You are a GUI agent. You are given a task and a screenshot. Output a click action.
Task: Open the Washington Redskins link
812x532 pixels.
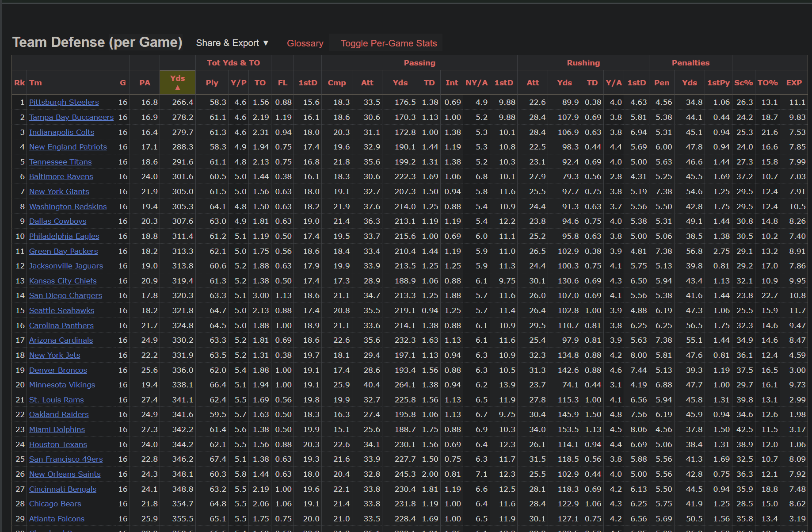point(68,207)
